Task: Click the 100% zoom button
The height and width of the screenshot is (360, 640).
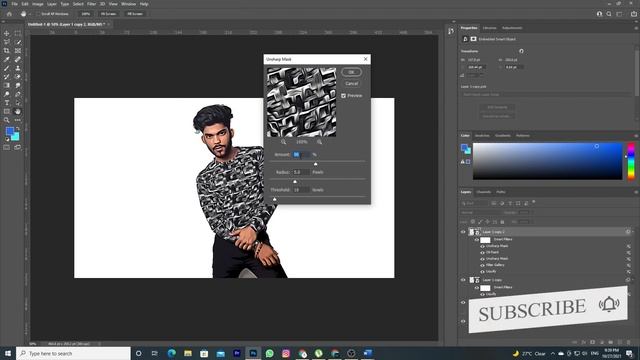Action: click(x=85, y=14)
